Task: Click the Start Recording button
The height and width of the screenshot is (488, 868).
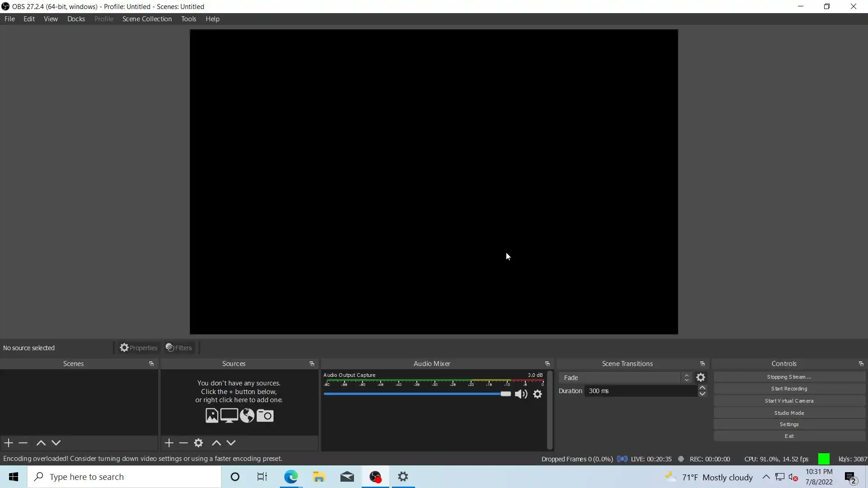Action: point(789,389)
